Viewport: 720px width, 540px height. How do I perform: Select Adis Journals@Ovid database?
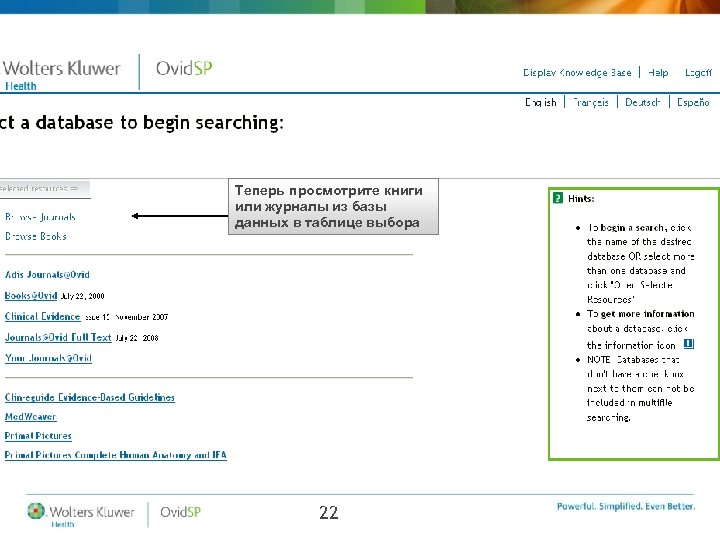point(47,275)
